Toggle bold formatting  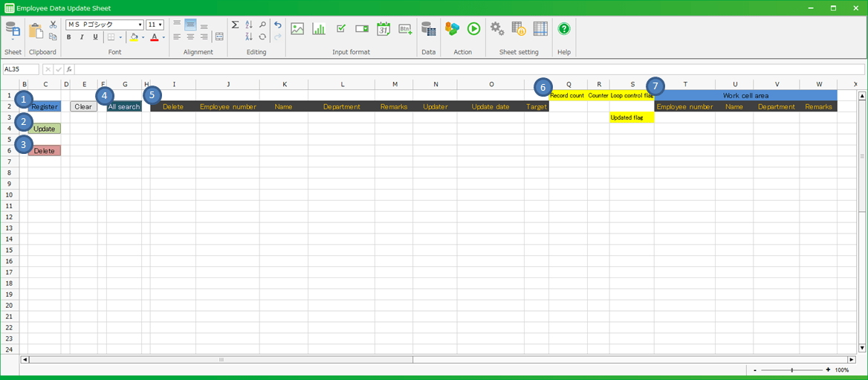click(x=68, y=37)
